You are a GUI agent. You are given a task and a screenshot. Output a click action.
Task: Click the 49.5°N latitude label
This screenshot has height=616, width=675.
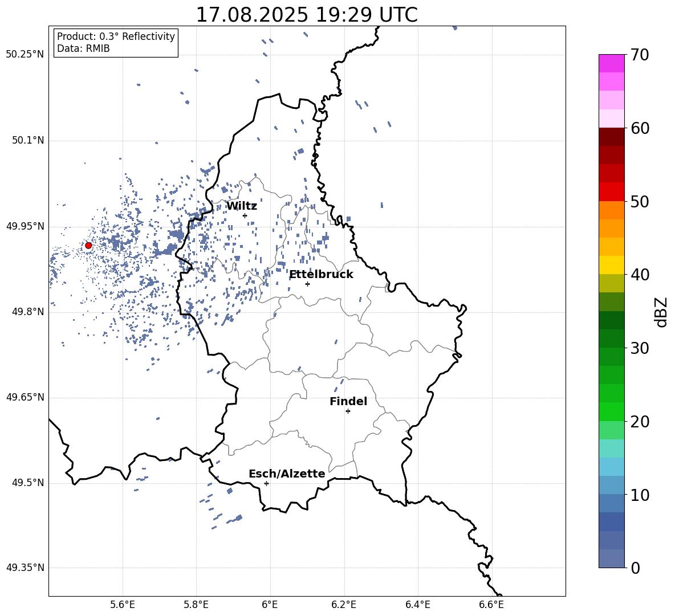[x=28, y=483]
